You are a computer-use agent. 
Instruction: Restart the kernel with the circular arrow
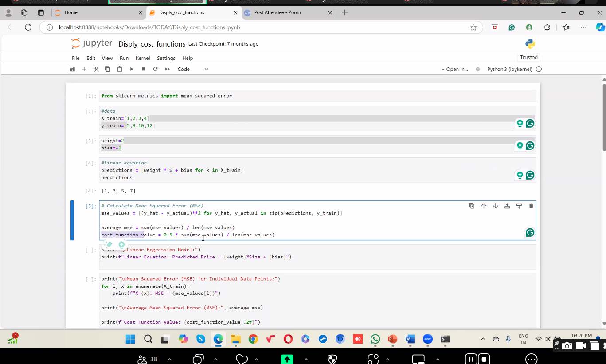(155, 69)
